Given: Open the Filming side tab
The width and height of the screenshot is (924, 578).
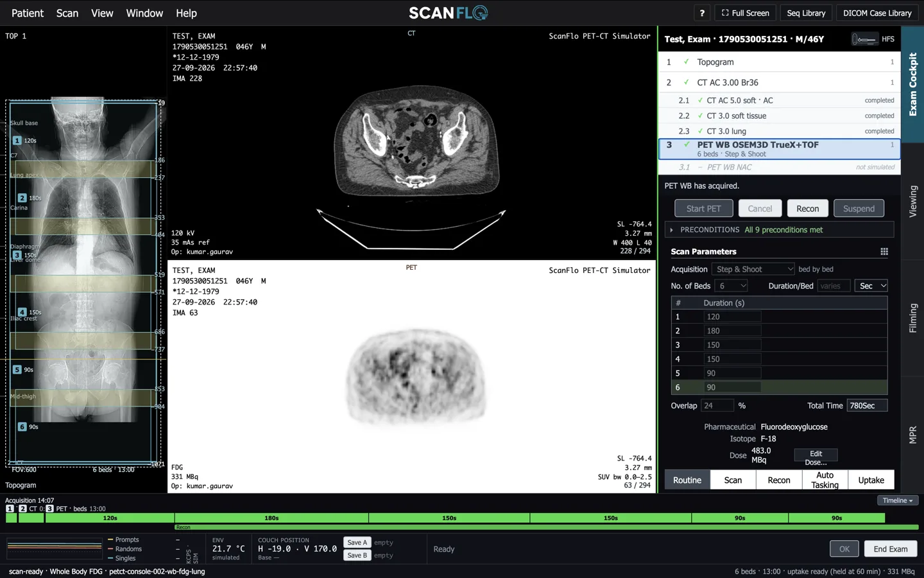Looking at the screenshot, I should tap(912, 318).
